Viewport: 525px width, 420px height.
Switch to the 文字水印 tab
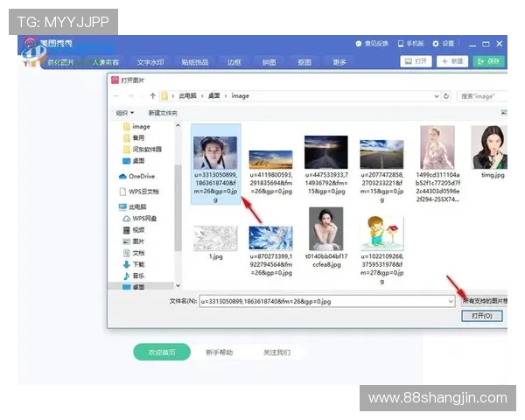(x=150, y=62)
